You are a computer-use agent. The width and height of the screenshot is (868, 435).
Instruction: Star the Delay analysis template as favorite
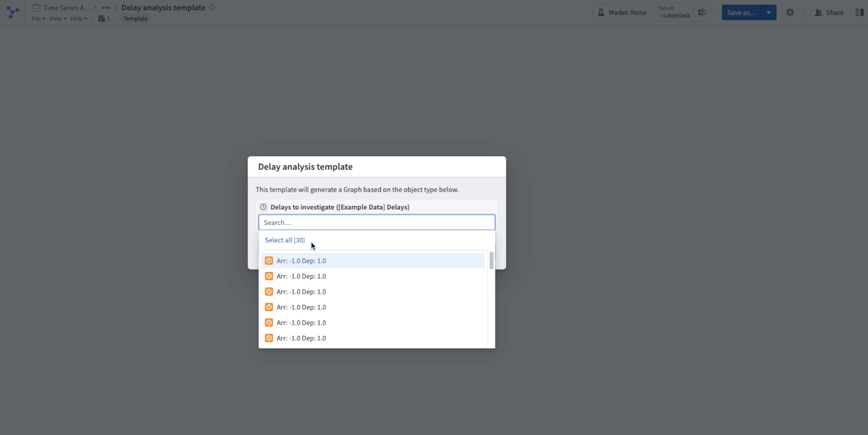(211, 8)
